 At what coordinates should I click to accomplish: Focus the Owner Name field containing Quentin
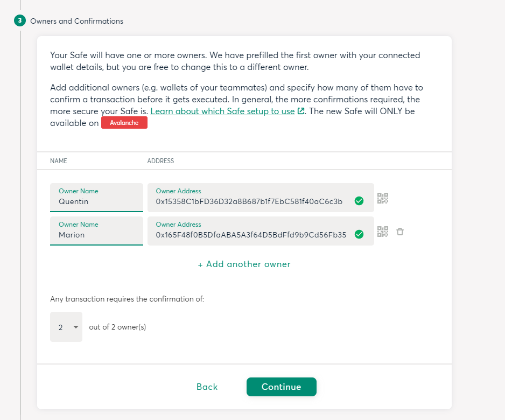(x=96, y=201)
